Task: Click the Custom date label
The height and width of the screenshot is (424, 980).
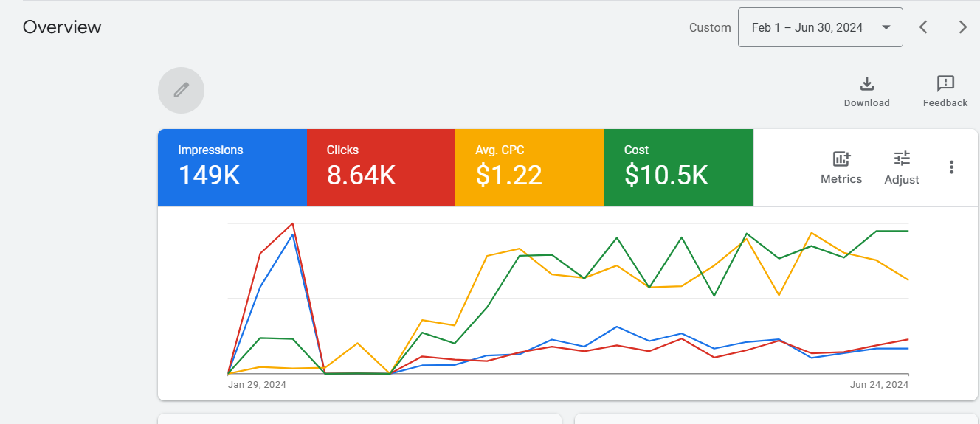Action: 709,27
